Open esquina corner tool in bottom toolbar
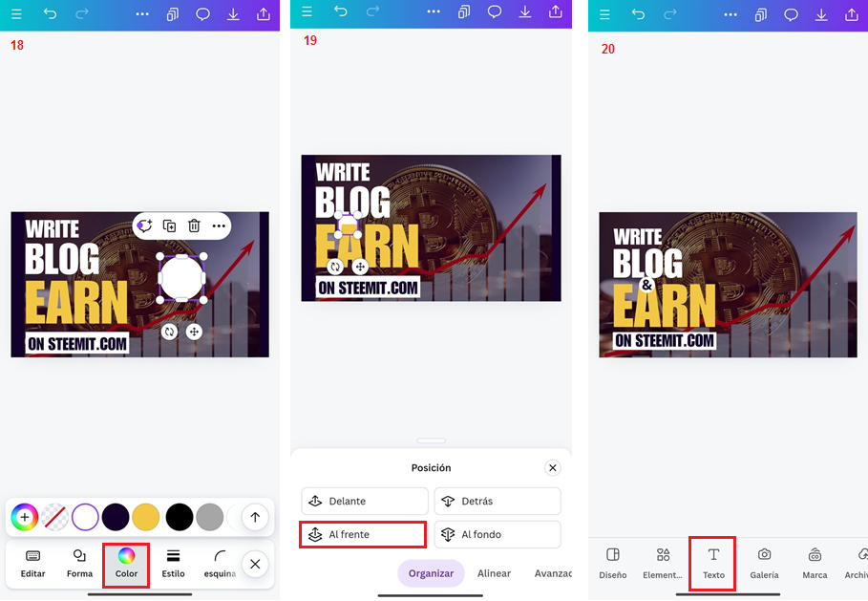Image resolution: width=868 pixels, height=601 pixels. click(220, 564)
